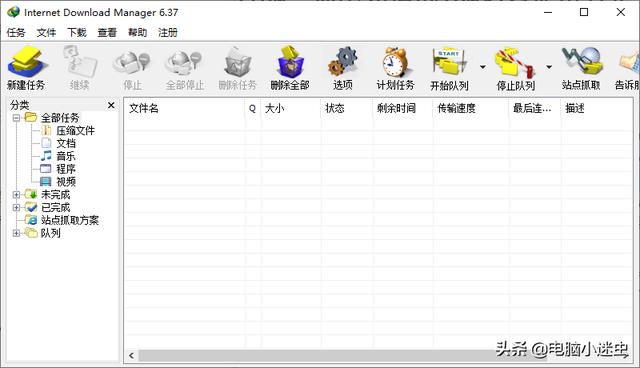Click the 新建任务 (new task) toolbar icon
This screenshot has width=640, height=368.
(x=27, y=62)
